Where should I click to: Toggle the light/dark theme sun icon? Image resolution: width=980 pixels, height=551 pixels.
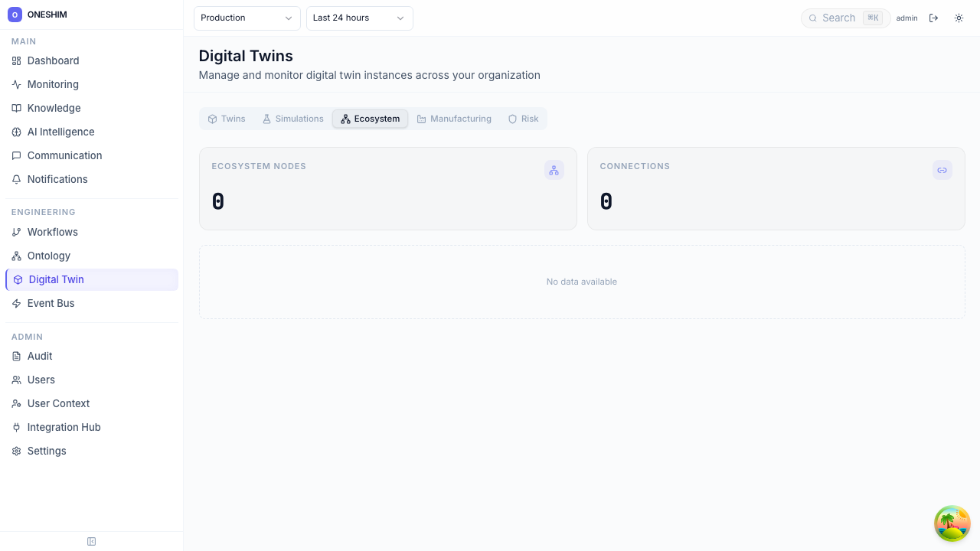959,18
